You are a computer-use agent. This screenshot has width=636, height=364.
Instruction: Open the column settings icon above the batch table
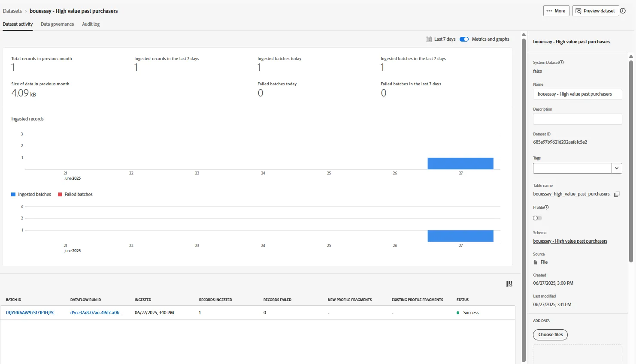pos(509,284)
